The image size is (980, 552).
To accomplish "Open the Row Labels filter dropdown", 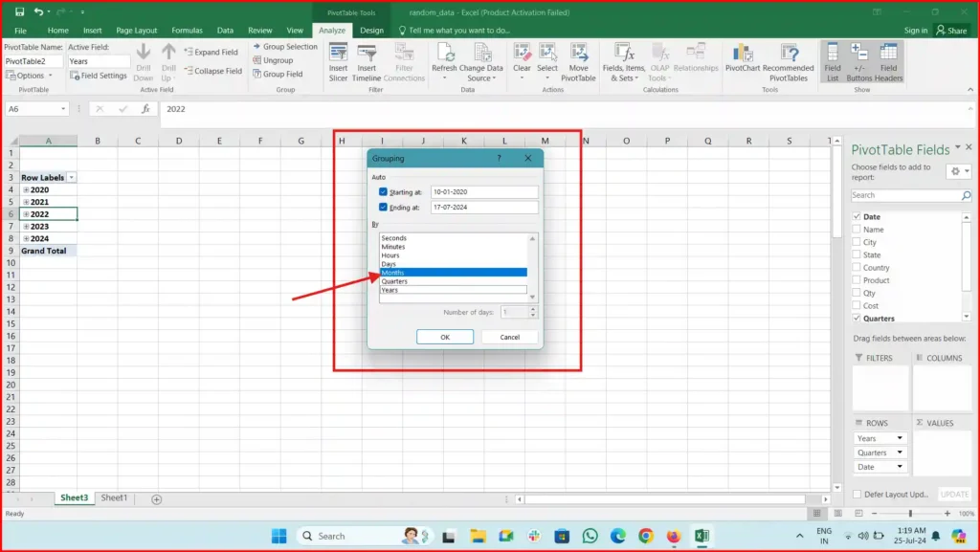I will [x=70, y=177].
